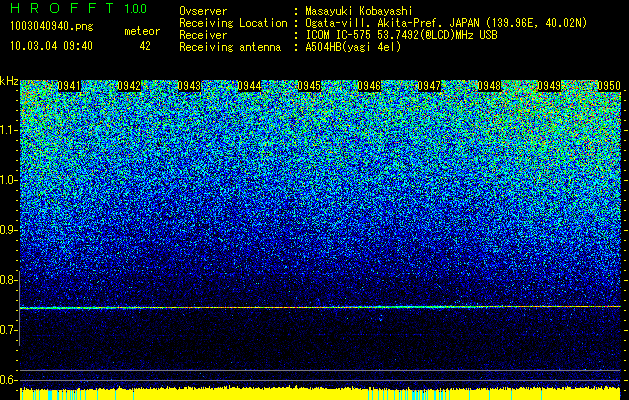Viewport: 629px width, 400px height.
Task: Click the Ovserver label
Action: pos(203,11)
